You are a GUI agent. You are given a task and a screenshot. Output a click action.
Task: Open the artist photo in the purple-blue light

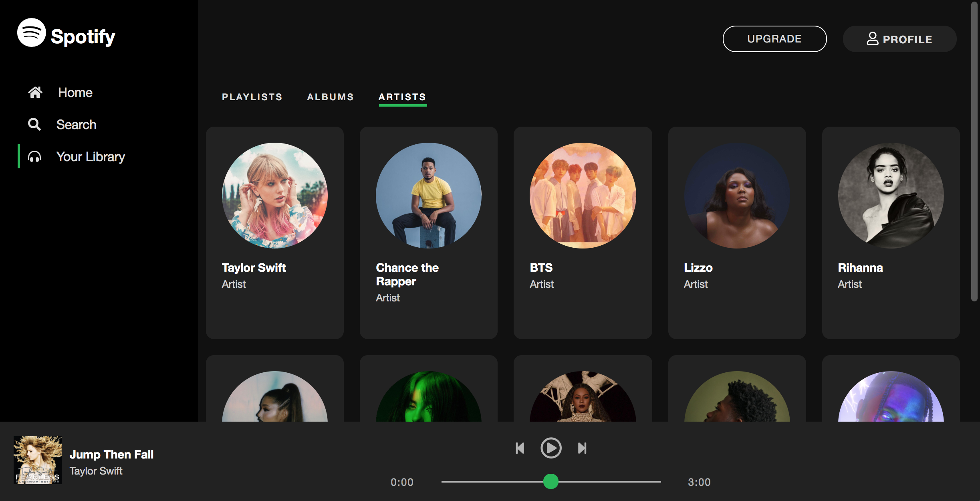(891, 396)
